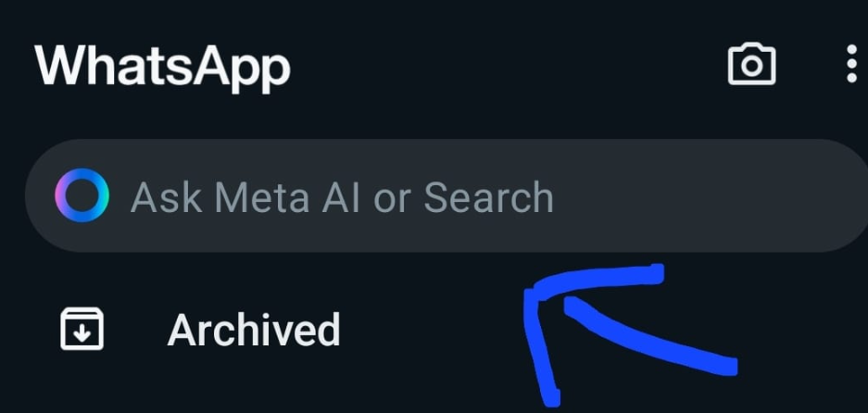The image size is (868, 413).
Task: Open the Archived chats row
Action: tap(253, 331)
